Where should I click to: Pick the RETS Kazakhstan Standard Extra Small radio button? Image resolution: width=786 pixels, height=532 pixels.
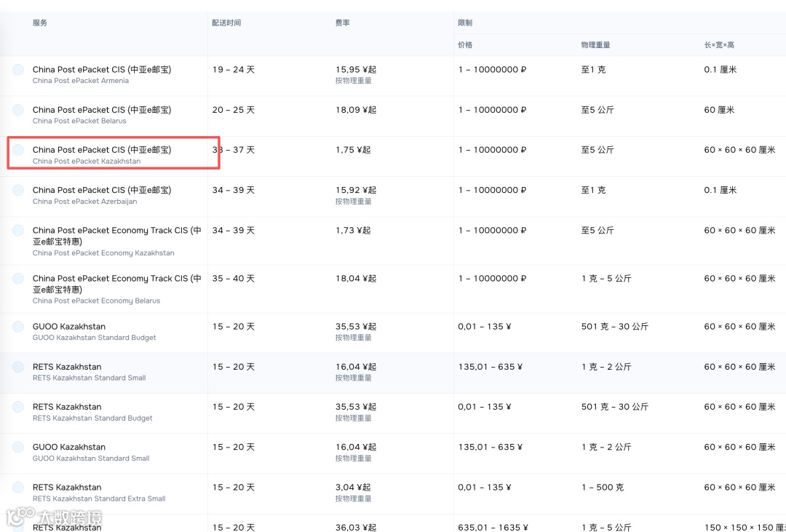pos(18,487)
